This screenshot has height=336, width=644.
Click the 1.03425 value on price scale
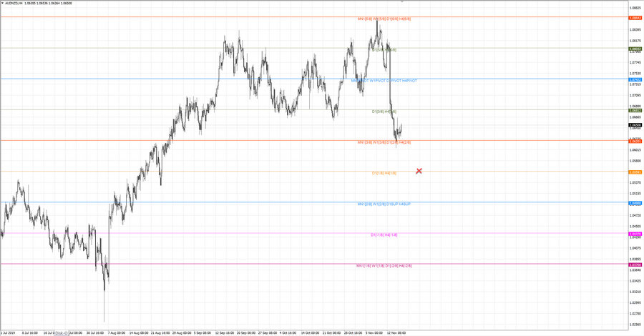tap(635, 281)
